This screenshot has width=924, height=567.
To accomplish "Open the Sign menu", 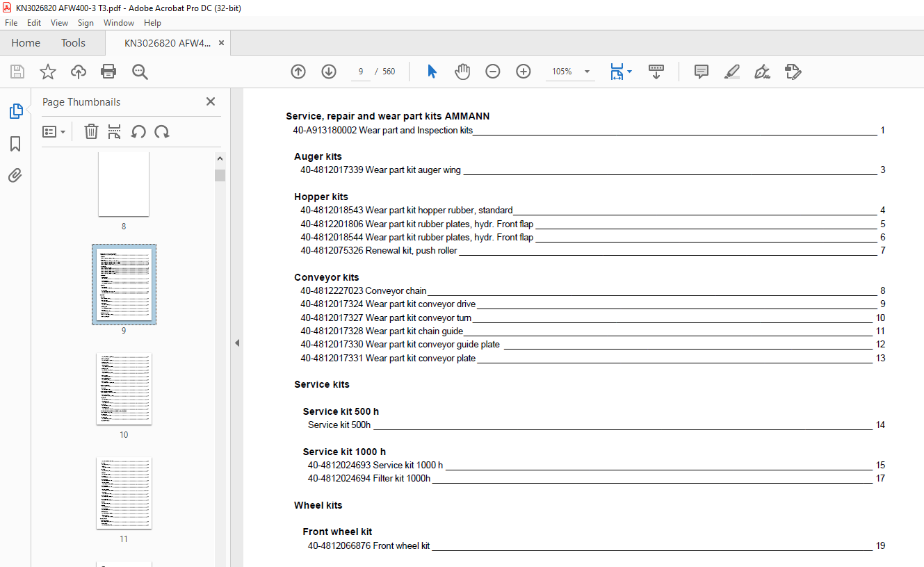I will (86, 23).
